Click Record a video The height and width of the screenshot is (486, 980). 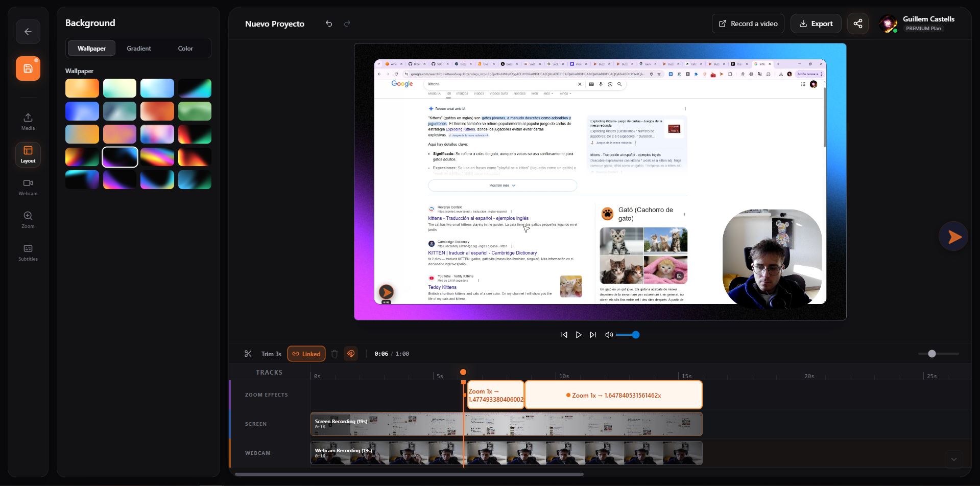(x=747, y=23)
